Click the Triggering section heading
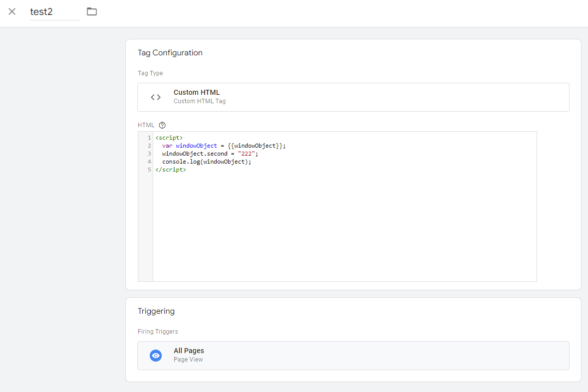The width and height of the screenshot is (588, 392). pos(156,311)
